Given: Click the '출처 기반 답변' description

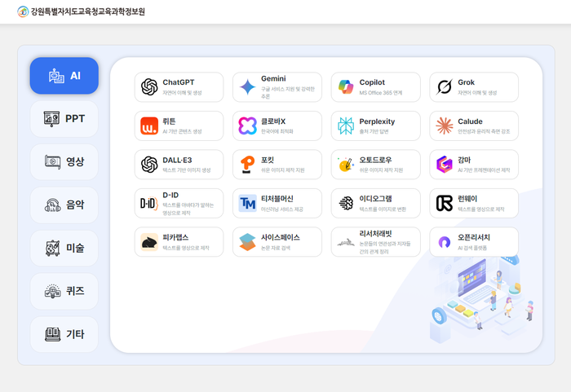Looking at the screenshot, I should [374, 131].
